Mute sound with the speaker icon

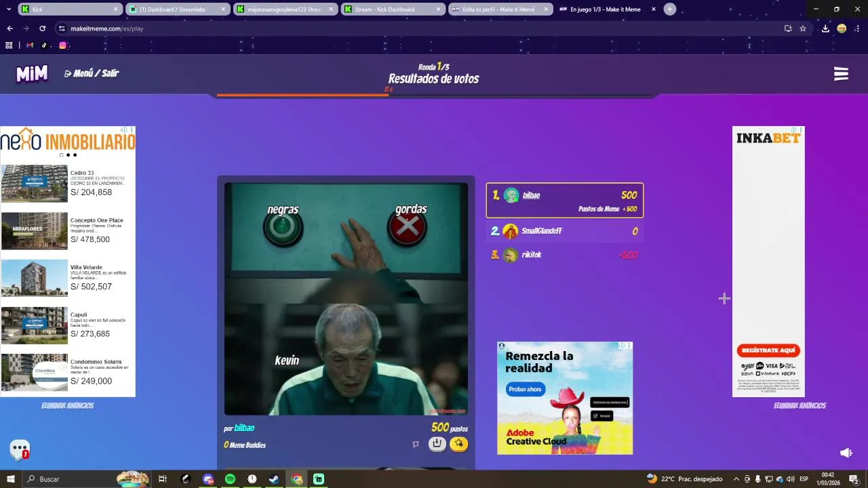coord(846,453)
